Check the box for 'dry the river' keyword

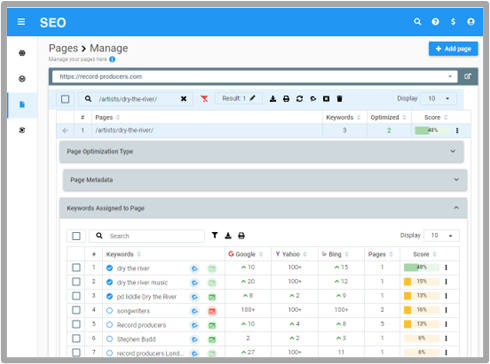point(76,267)
